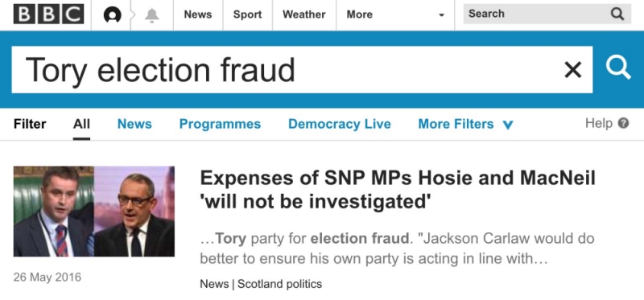Filter results by Programmes

[x=220, y=124]
